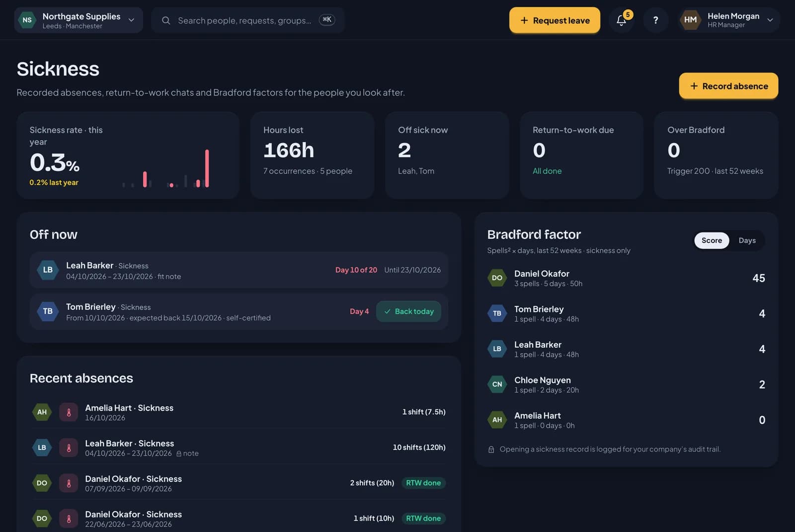
Task: Open the help question mark icon
Action: [656, 20]
